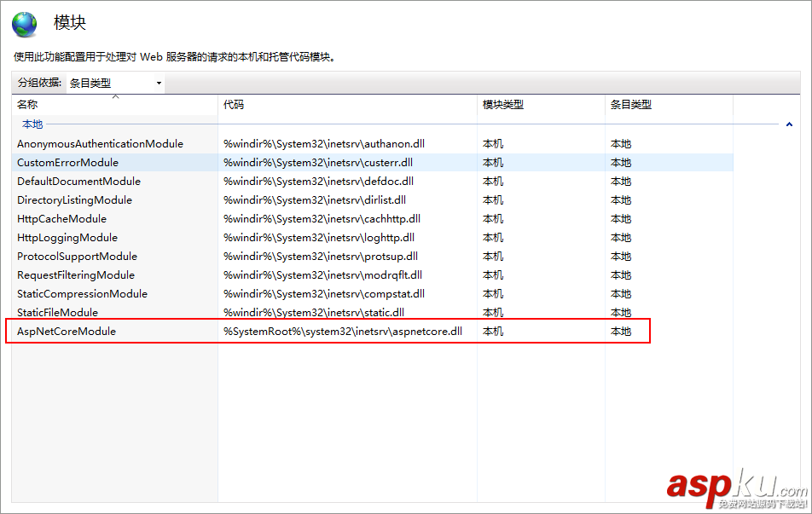
Task: Select the HttpCacheModule row
Action: (373, 219)
